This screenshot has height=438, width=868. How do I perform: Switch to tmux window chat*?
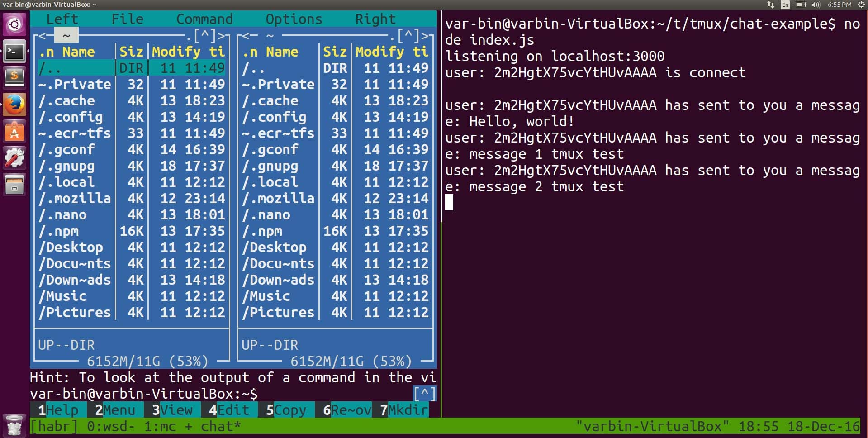pyautogui.click(x=221, y=426)
